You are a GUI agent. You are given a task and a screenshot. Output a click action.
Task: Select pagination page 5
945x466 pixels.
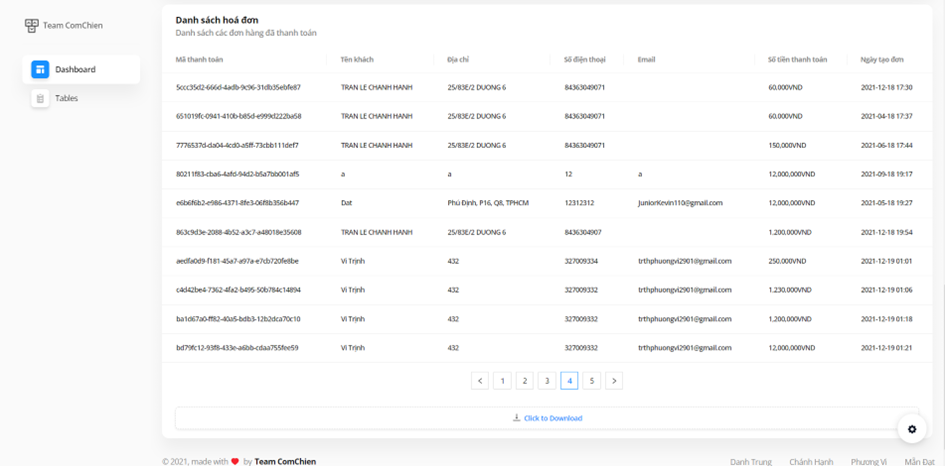[592, 381]
